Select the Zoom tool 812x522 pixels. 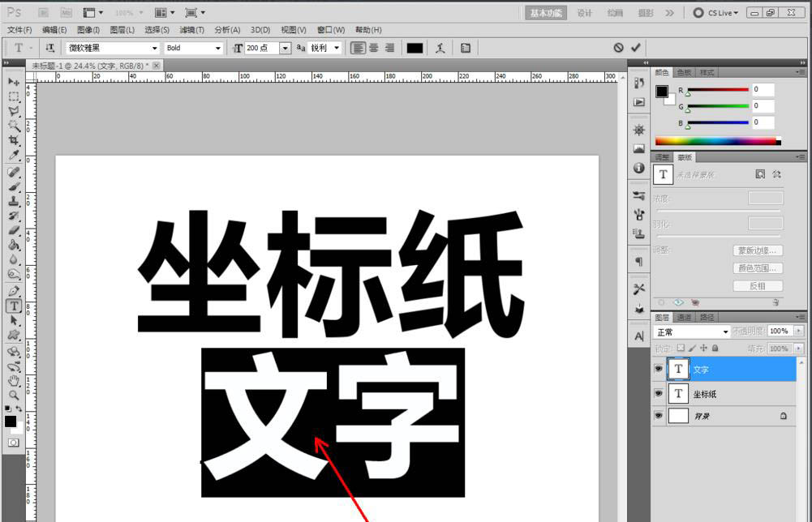[13, 396]
